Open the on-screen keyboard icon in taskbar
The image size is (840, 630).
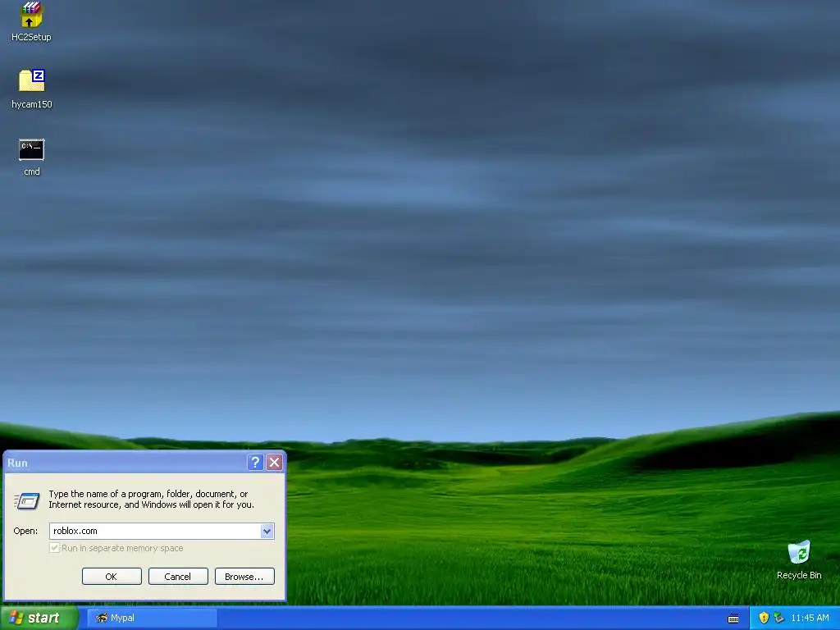pos(733,619)
